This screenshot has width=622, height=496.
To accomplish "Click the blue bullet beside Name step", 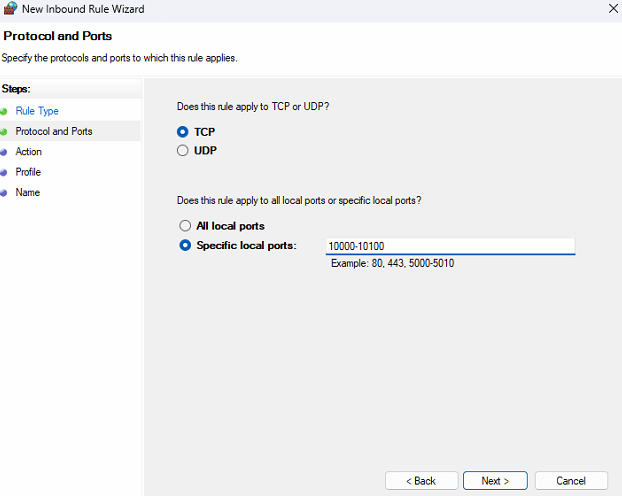I will [x=4, y=192].
